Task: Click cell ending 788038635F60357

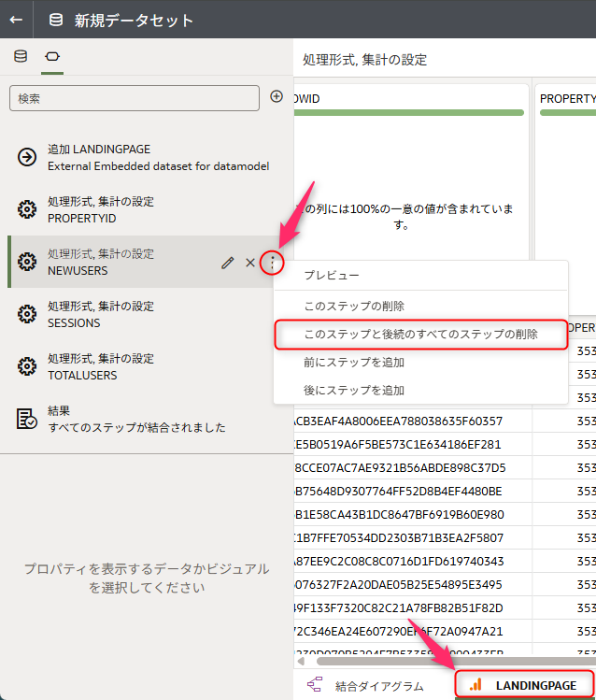Action: click(413, 421)
